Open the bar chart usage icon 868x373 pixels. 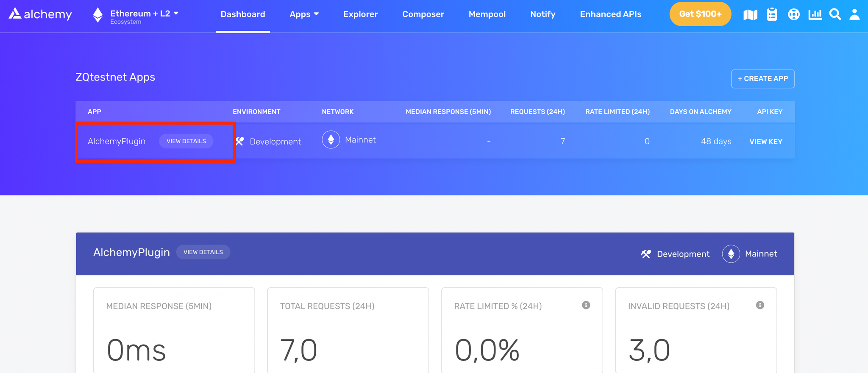(x=815, y=14)
